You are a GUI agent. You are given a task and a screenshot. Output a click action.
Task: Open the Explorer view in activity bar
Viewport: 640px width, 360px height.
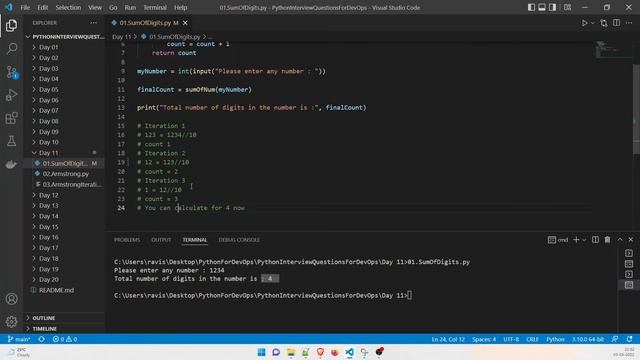[11, 25]
